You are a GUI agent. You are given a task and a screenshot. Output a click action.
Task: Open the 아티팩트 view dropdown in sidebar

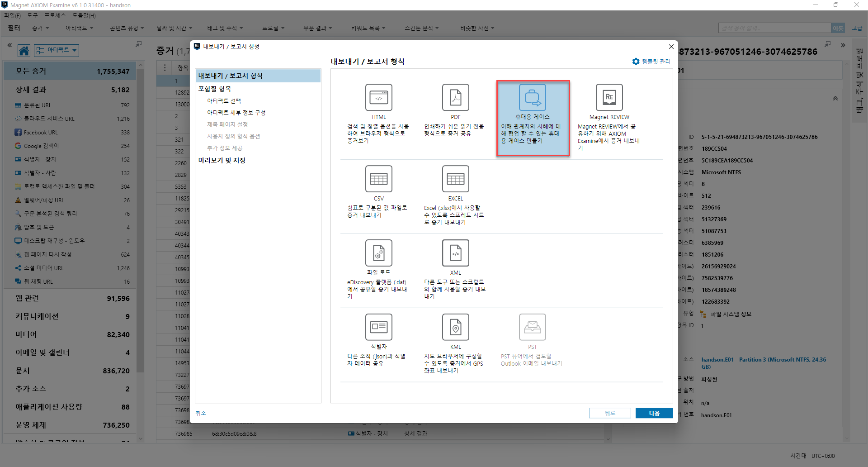click(57, 50)
